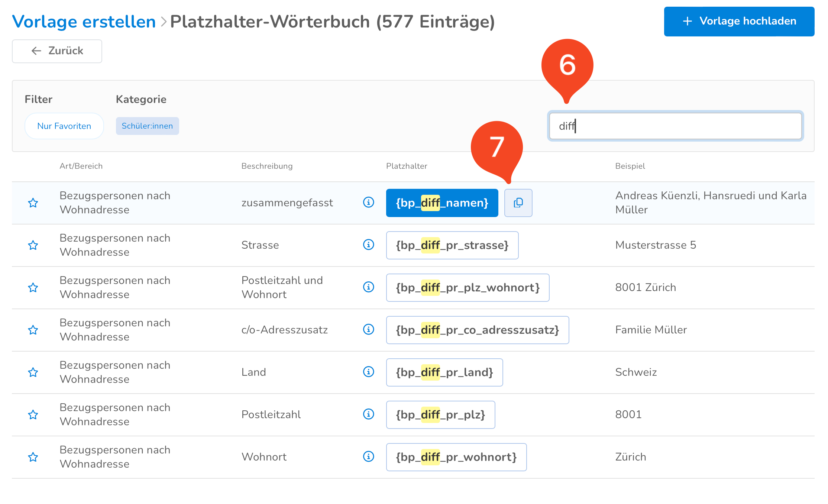This screenshot has height=504, width=828.
Task: Star the Wohnort row as favorite
Action: pos(33,457)
